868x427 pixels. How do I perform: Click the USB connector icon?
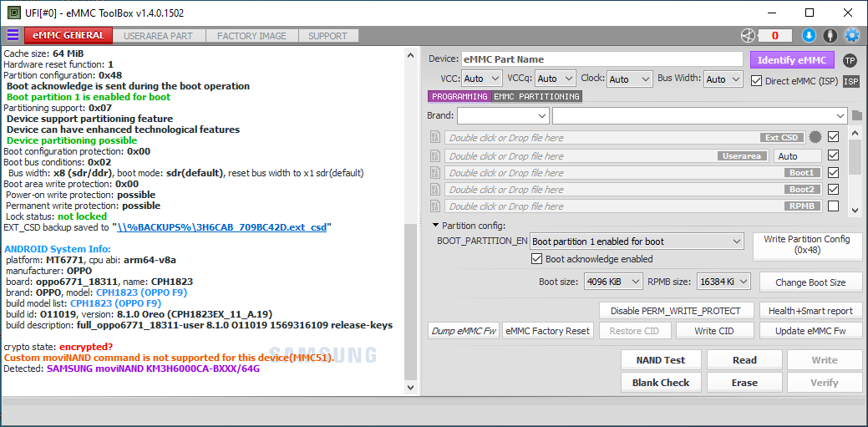830,35
